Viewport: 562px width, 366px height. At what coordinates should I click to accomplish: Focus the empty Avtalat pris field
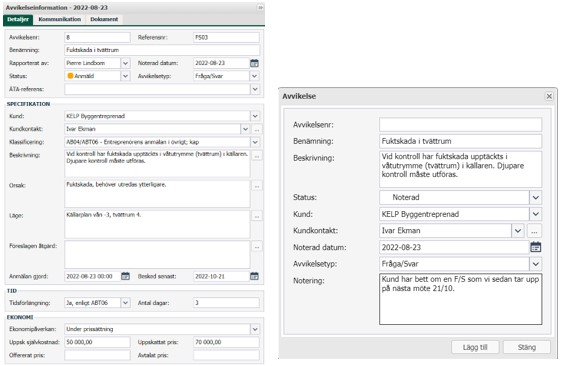pos(226,355)
